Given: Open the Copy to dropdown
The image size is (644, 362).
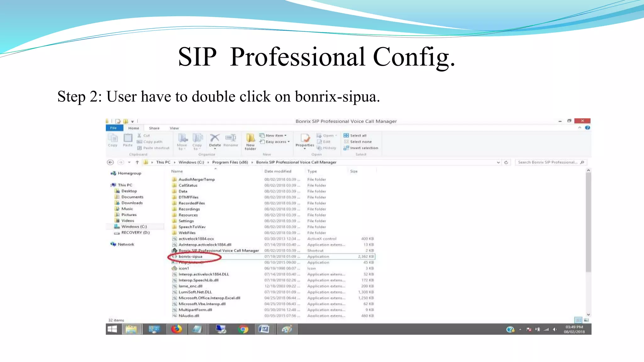Looking at the screenshot, I should click(x=197, y=141).
